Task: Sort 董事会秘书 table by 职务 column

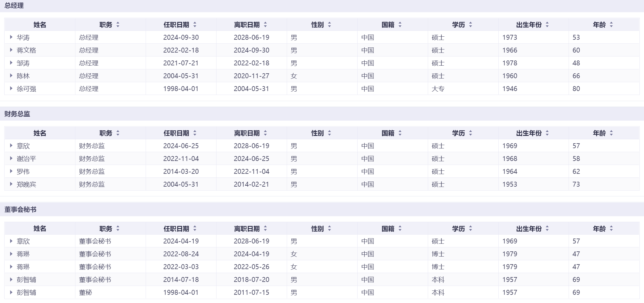Action: coord(118,228)
